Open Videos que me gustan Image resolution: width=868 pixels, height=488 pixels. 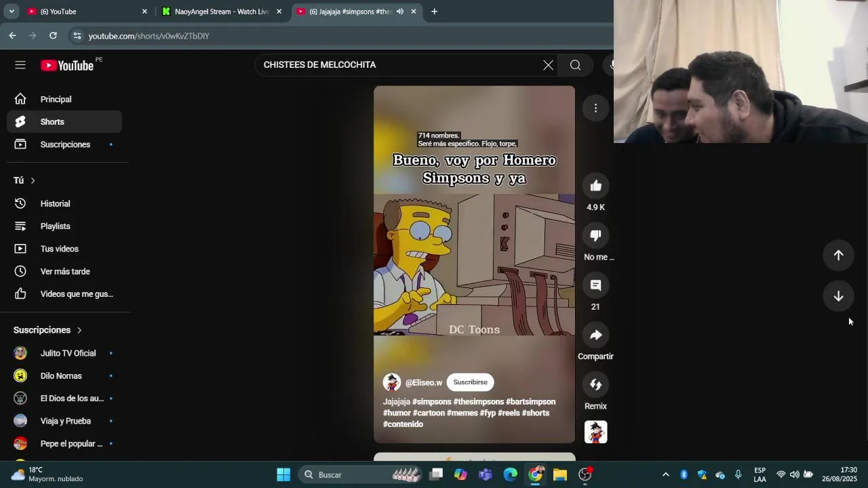pyautogui.click(x=64, y=294)
